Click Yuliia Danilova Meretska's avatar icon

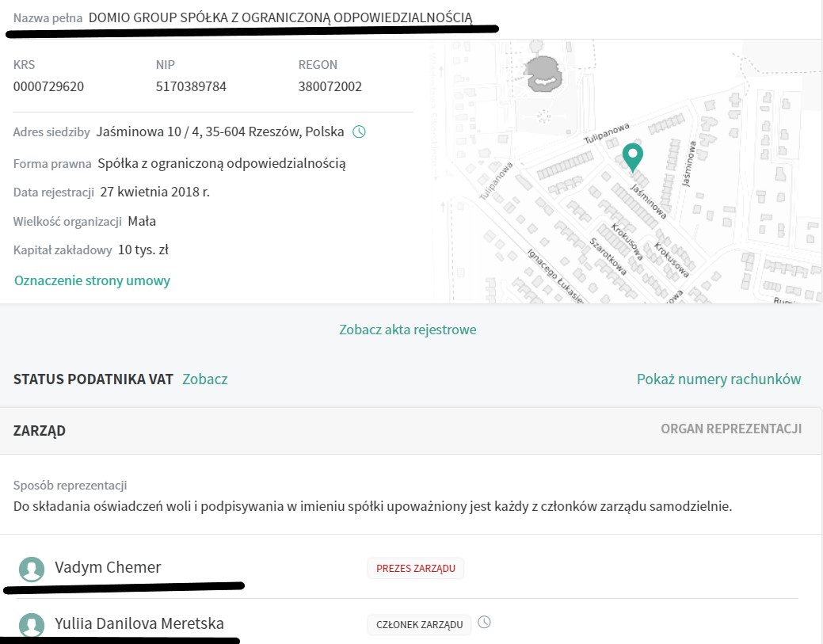[32, 625]
